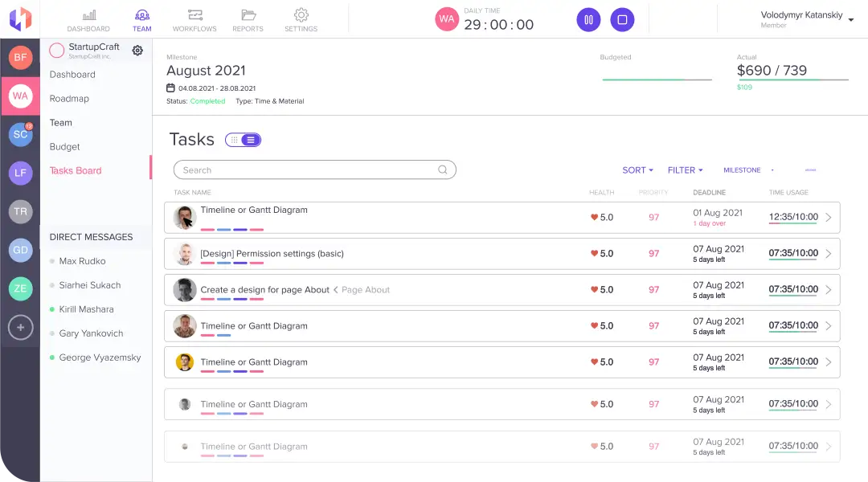Screen dimensions: 868x482
Task: Switch to the SC workspace avatar
Action: click(20, 134)
